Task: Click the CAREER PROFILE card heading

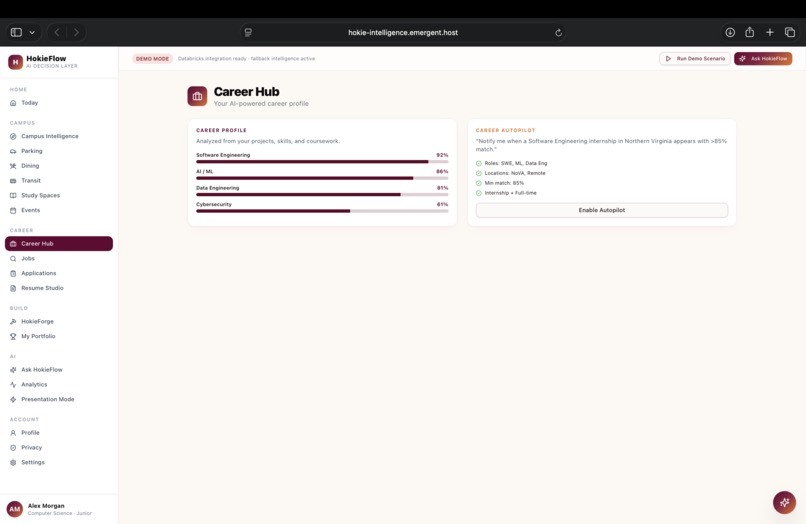Action: point(222,131)
